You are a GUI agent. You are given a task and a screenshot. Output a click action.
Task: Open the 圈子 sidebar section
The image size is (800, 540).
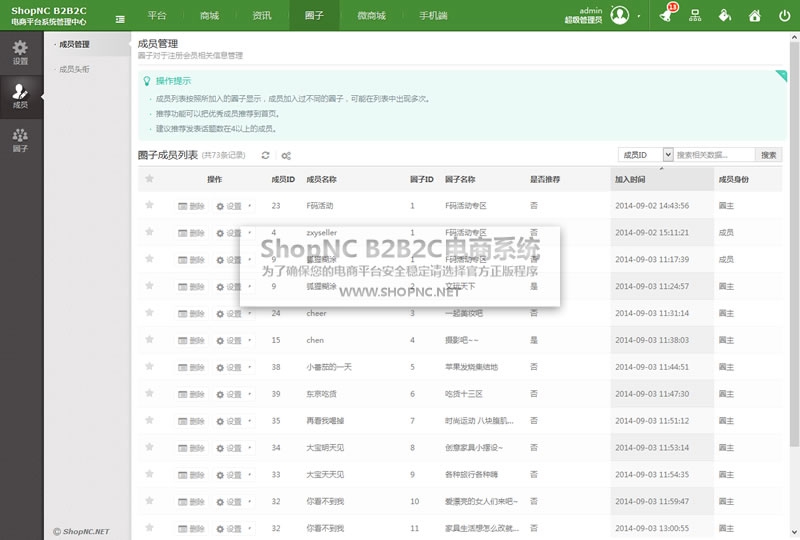(x=20, y=140)
